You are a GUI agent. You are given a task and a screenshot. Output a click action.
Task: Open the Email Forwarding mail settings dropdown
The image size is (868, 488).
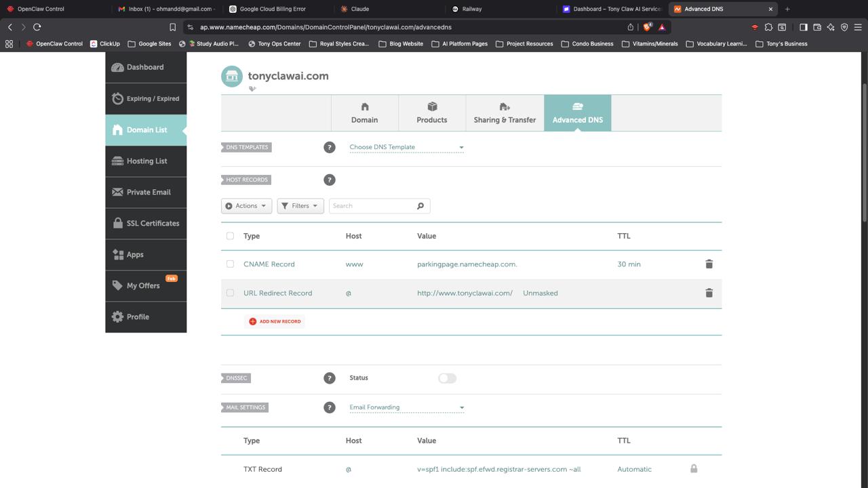pyautogui.click(x=406, y=407)
